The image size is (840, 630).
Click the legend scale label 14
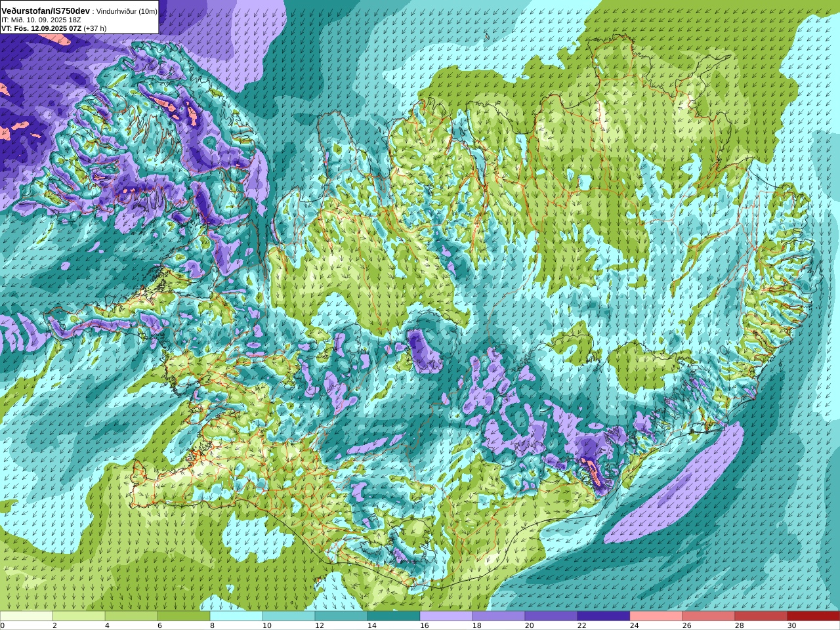coord(372,625)
